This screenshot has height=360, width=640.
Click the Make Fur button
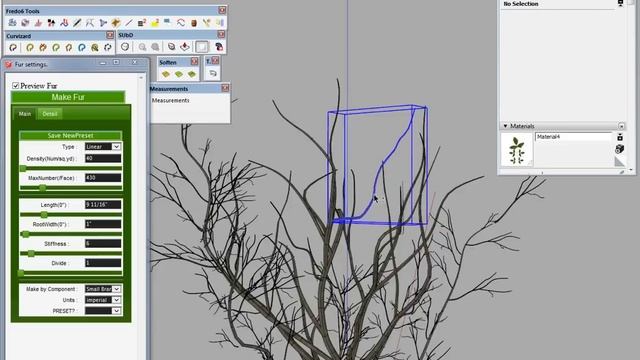[x=68, y=97]
